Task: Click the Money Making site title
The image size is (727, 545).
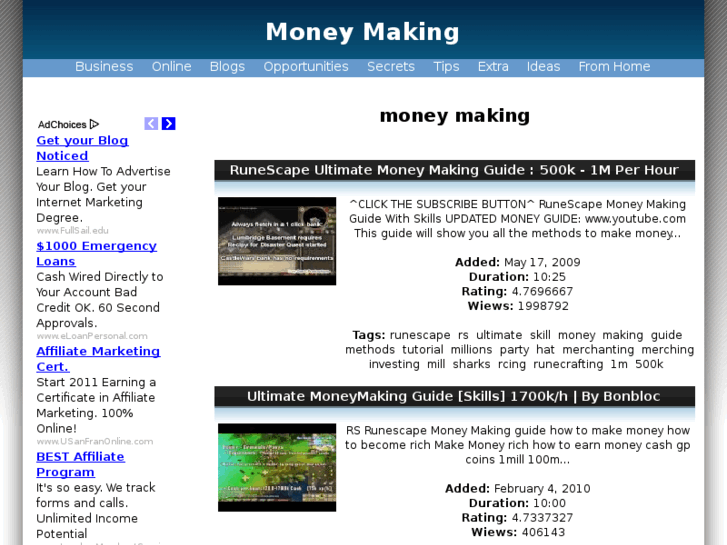Action: click(x=363, y=32)
